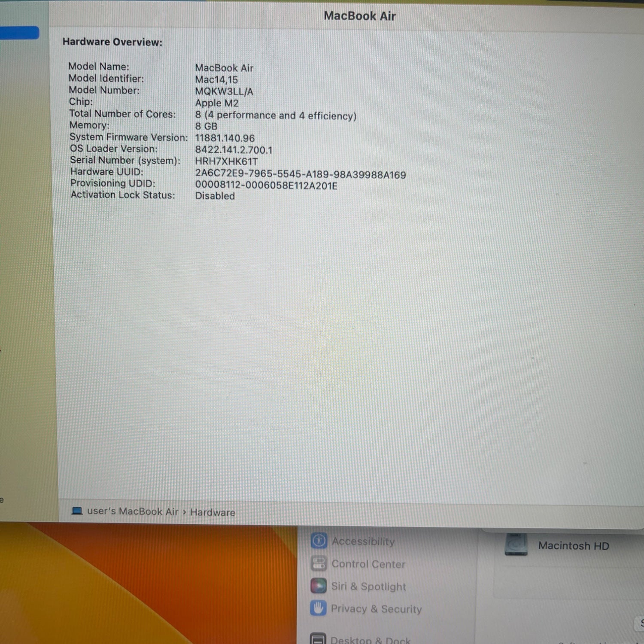Click the Serial Number (system) label
Screen dimensions: 644x644
pos(125,160)
